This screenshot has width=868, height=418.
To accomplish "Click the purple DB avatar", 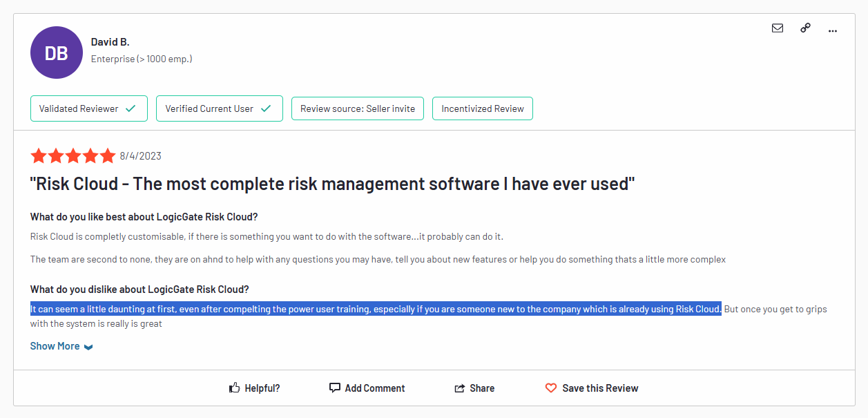I will 57,53.
